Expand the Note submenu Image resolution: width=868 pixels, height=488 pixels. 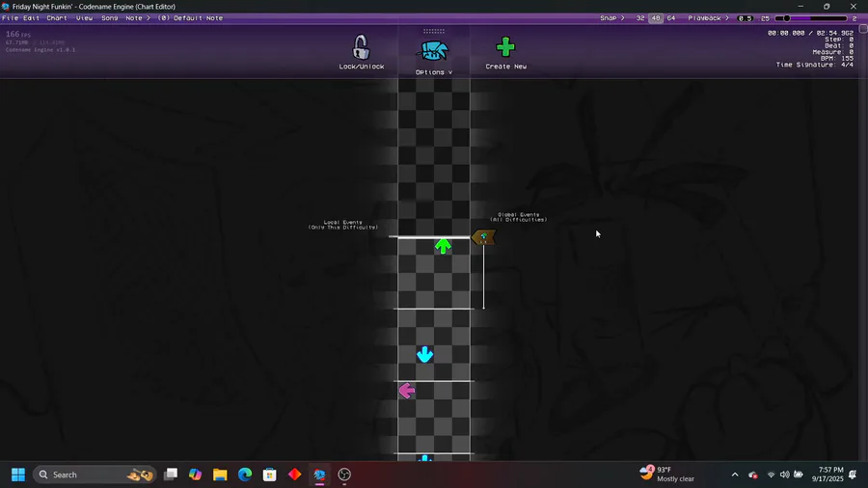138,18
